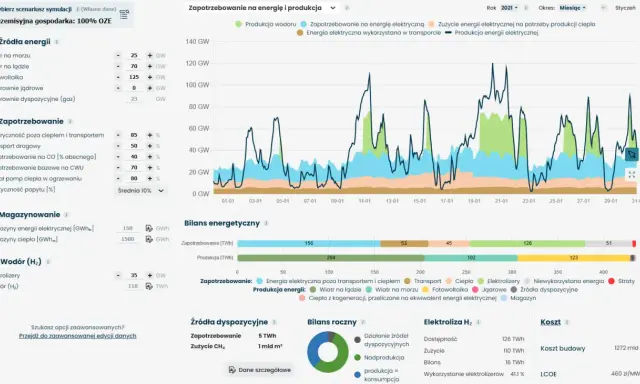Toggle Zapotrzebowanie na energię elektryczną legend item
The height and width of the screenshot is (384, 640).
[362, 24]
